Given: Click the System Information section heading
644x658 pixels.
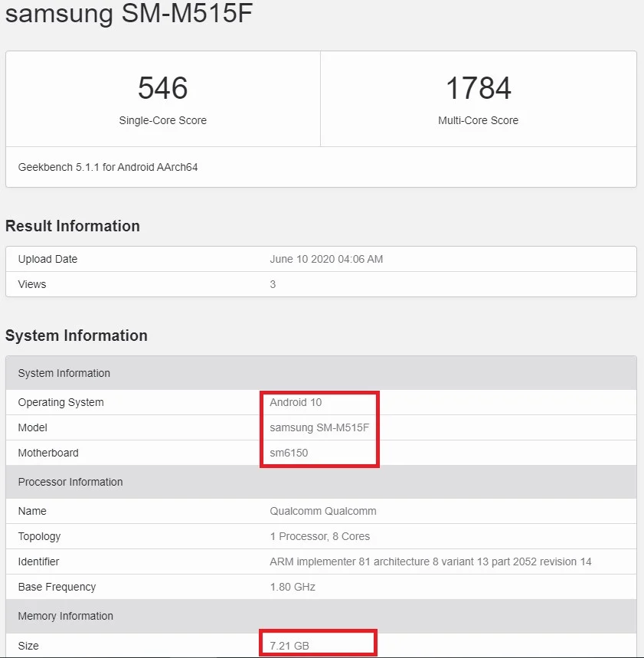Looking at the screenshot, I should (77, 336).
